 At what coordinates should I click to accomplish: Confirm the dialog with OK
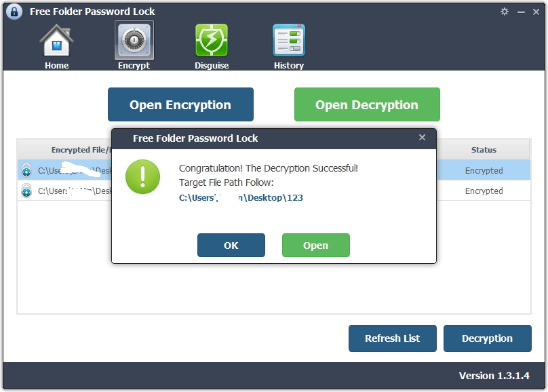coord(231,246)
